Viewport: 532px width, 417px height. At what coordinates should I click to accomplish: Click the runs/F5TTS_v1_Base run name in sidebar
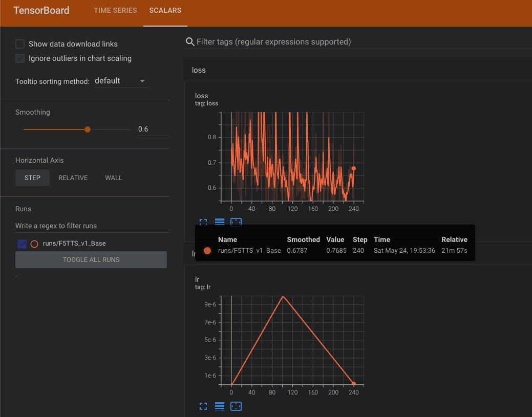point(74,244)
